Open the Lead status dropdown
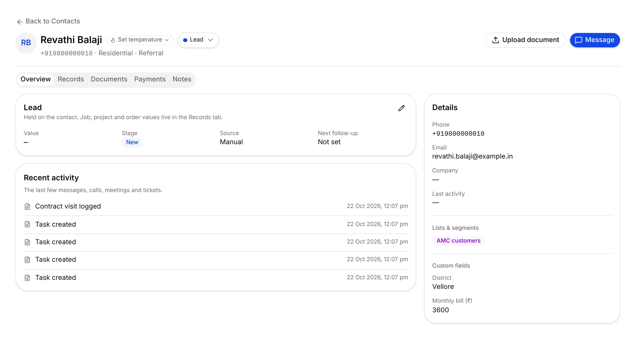 pos(198,40)
